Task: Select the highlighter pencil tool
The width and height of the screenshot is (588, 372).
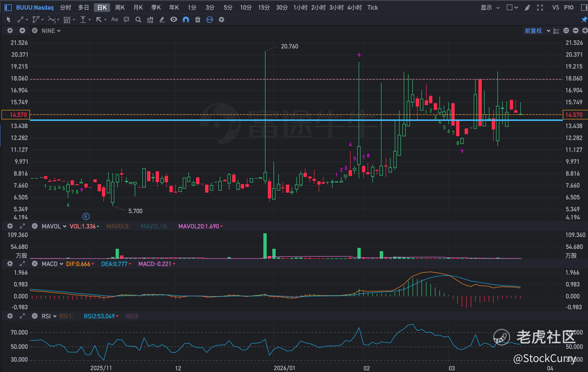Action: click(x=162, y=20)
